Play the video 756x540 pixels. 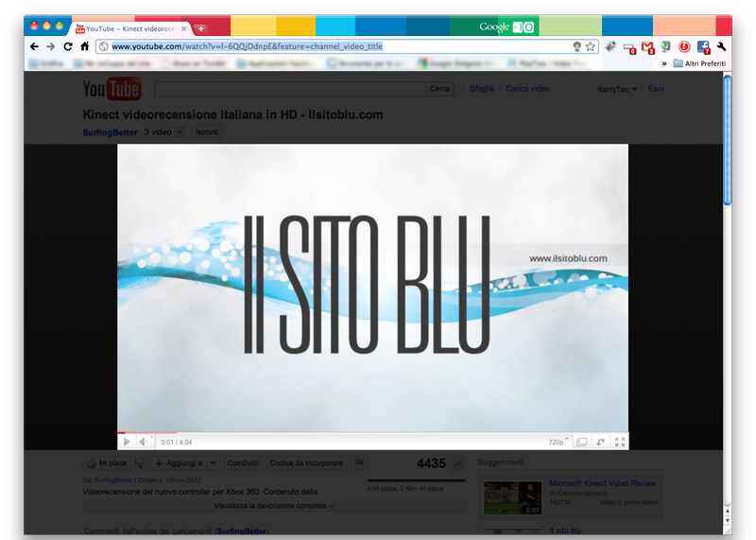tap(127, 442)
